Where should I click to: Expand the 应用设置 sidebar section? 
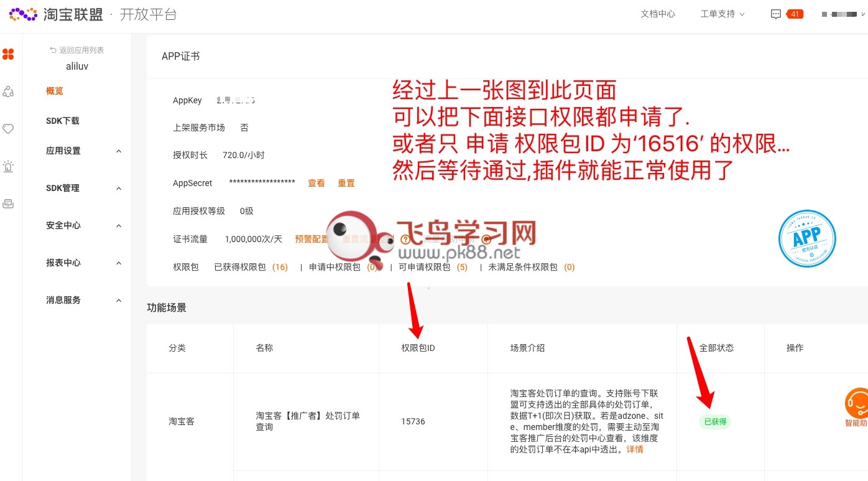click(82, 151)
